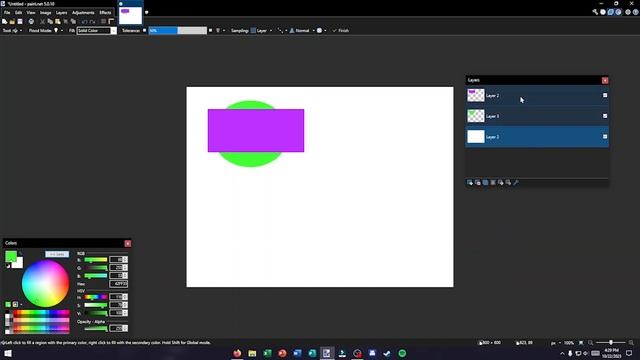Image resolution: width=640 pixels, height=360 pixels.
Task: Click the zoom out magnifier in status bar
Action: (x=590, y=343)
